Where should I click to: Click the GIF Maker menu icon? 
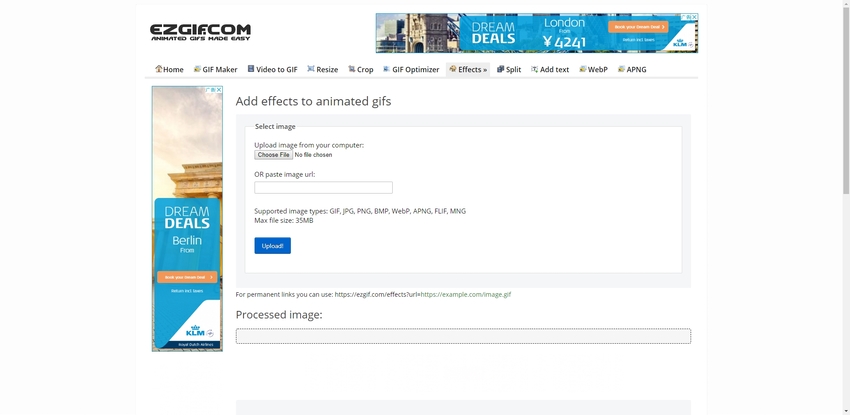[x=198, y=69]
